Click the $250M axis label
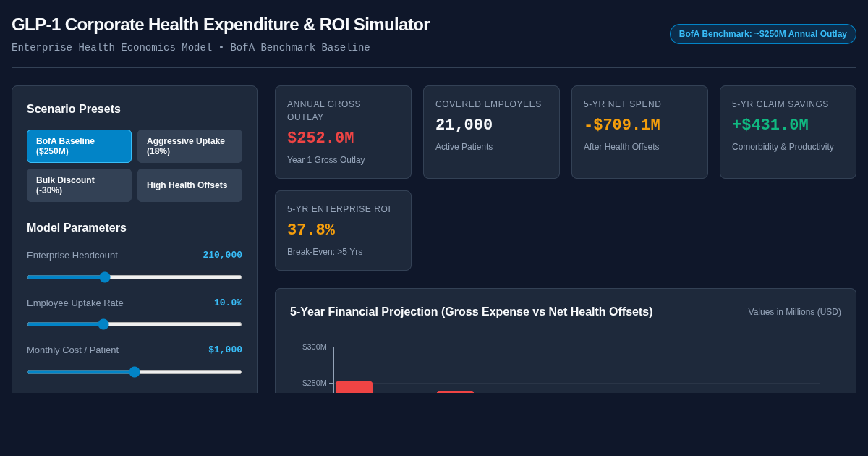 [315, 383]
